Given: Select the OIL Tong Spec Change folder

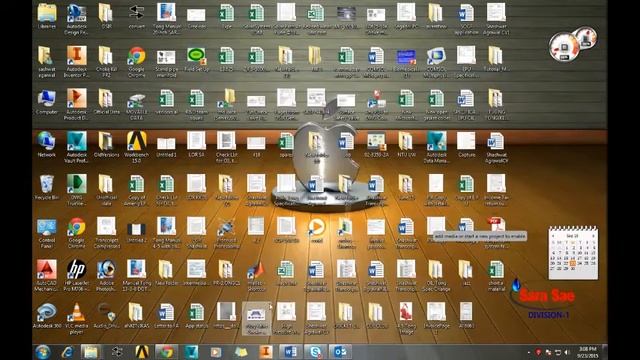Looking at the screenshot, I should pos(436,276).
